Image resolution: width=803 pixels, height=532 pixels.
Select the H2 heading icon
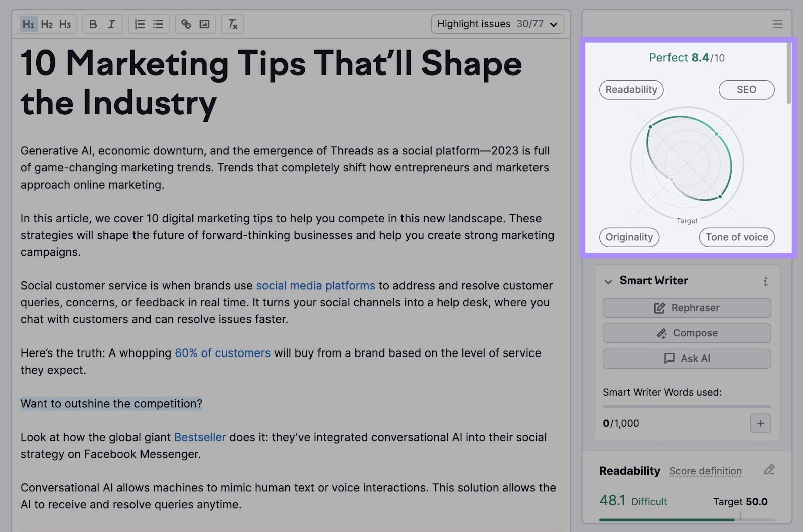(x=47, y=24)
